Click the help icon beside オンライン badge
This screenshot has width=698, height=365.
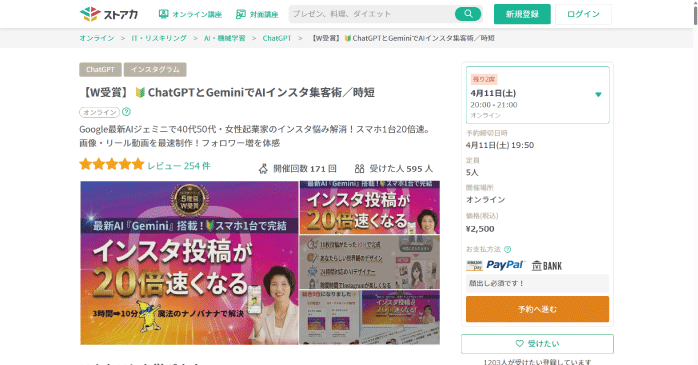coord(126,112)
